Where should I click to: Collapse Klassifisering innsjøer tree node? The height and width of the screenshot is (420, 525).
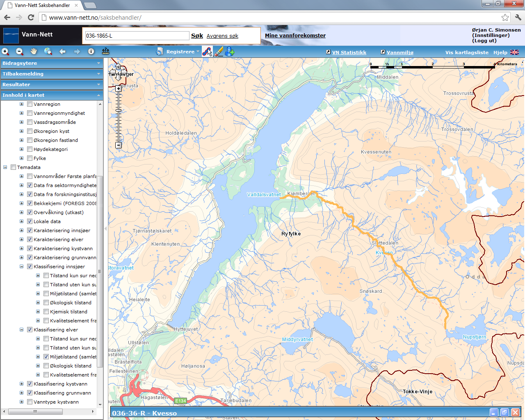pos(22,267)
